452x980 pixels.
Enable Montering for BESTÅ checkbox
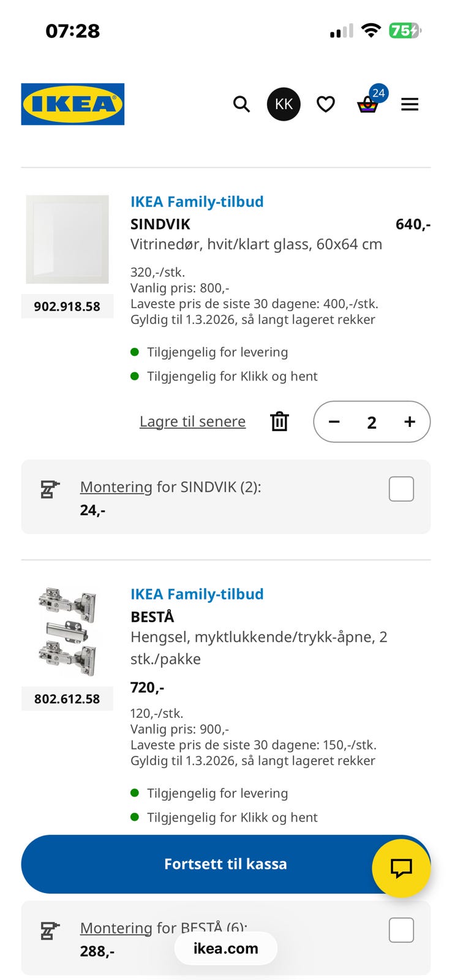401,930
